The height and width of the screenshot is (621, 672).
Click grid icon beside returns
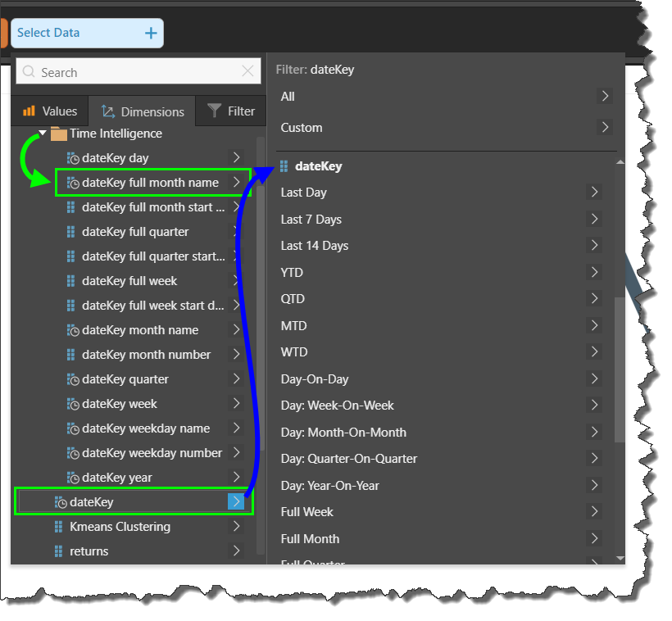point(59,551)
